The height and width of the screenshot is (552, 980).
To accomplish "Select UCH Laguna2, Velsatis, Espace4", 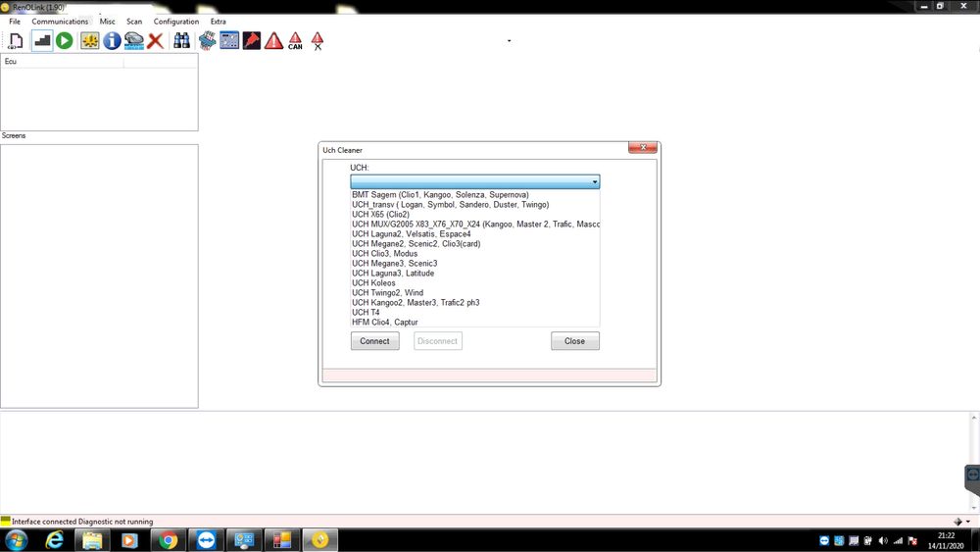I will click(475, 233).
